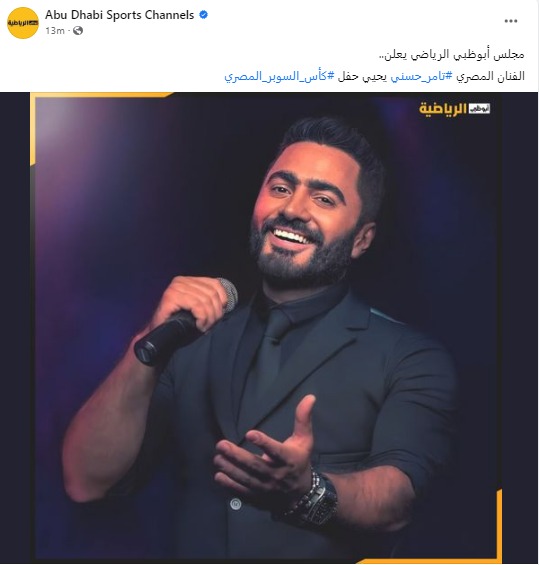The width and height of the screenshot is (539, 565).
Task: Click the الرياضية logo inside the photo
Action: coord(454,108)
